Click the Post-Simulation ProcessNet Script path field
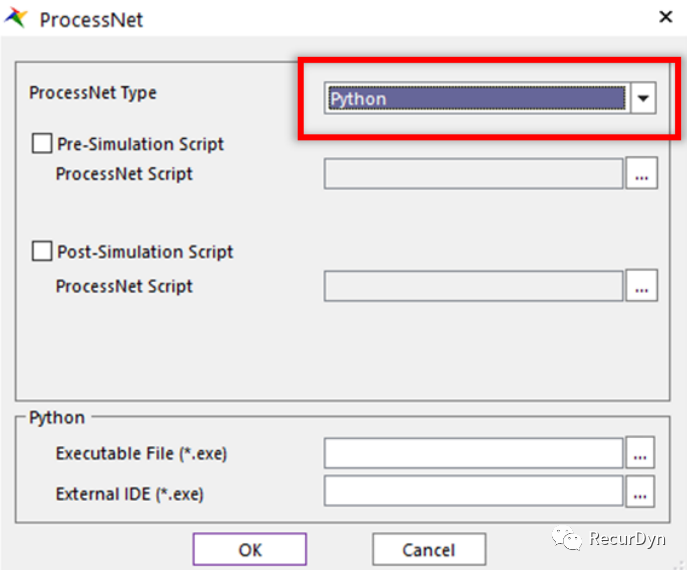 473,287
